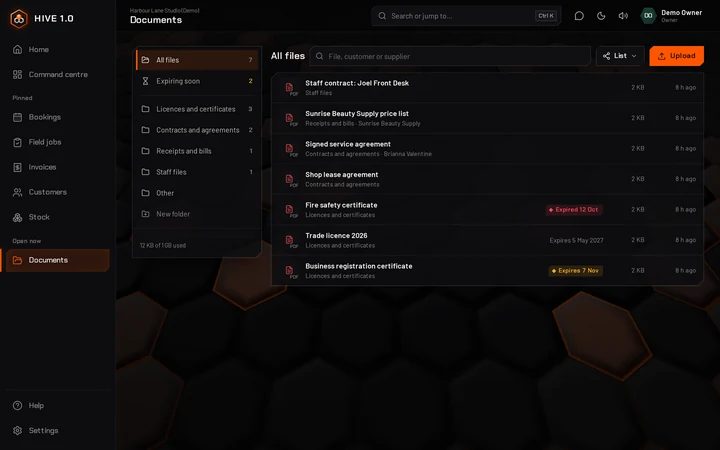Image resolution: width=720 pixels, height=450 pixels.
Task: Click the New folder plus icon
Action: (x=145, y=214)
